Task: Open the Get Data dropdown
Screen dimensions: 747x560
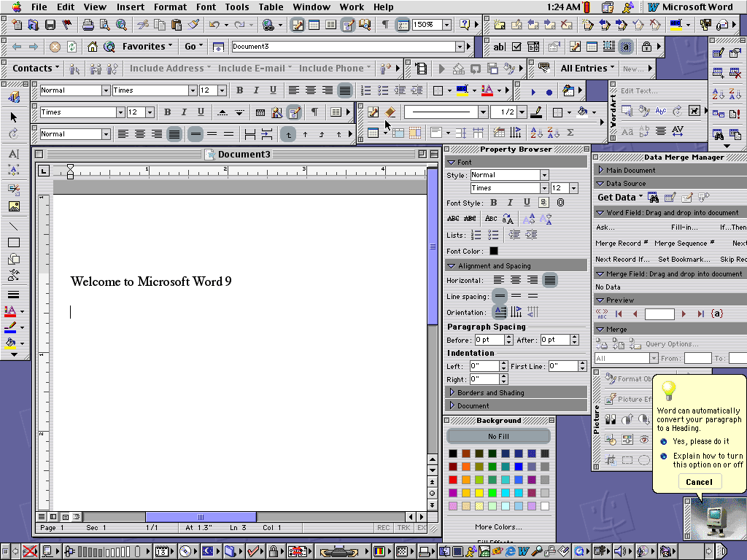Action: pyautogui.click(x=620, y=197)
